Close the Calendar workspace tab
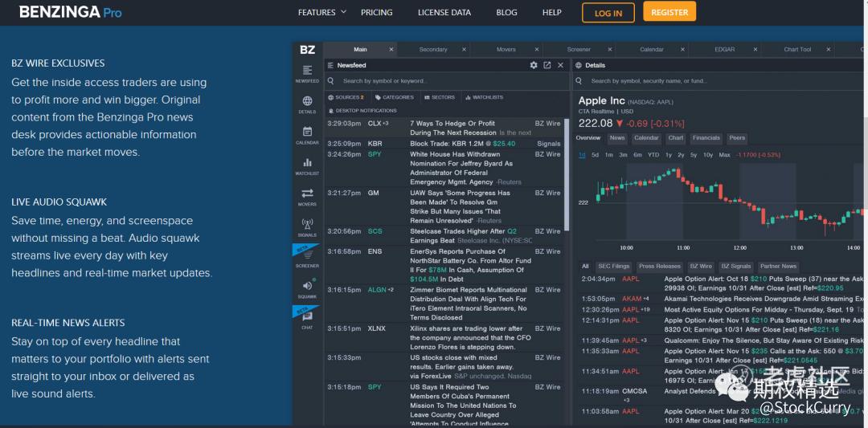 [x=682, y=49]
